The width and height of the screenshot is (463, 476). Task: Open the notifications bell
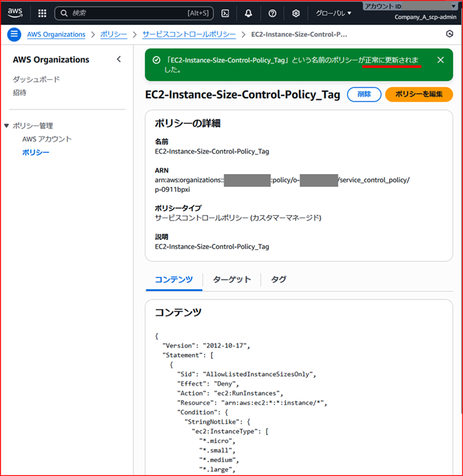tap(249, 13)
